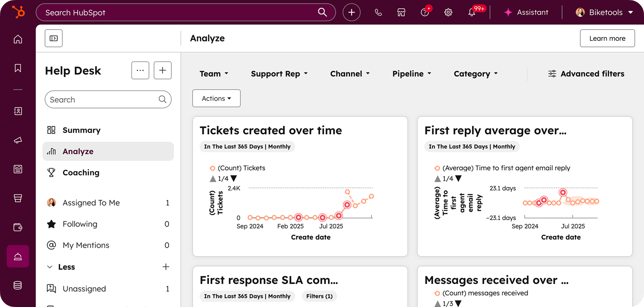The height and width of the screenshot is (307, 644).
Task: Next legend page in First reply chart
Action: pos(458,178)
